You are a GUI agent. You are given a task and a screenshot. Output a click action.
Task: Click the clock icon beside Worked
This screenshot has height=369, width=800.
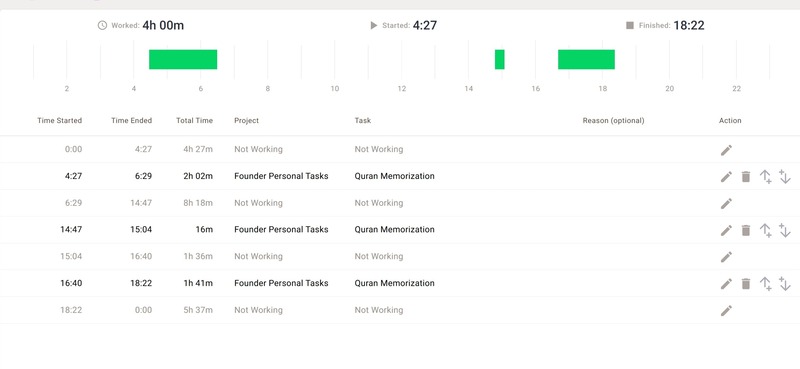click(102, 25)
